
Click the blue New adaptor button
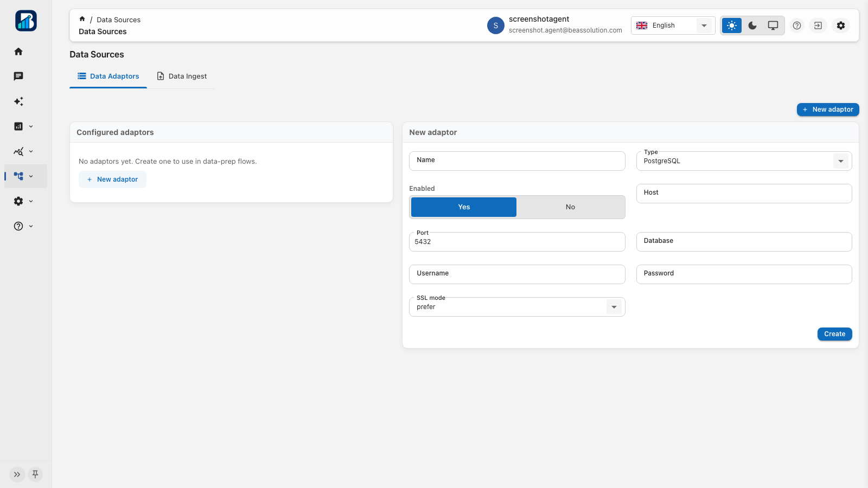point(828,110)
